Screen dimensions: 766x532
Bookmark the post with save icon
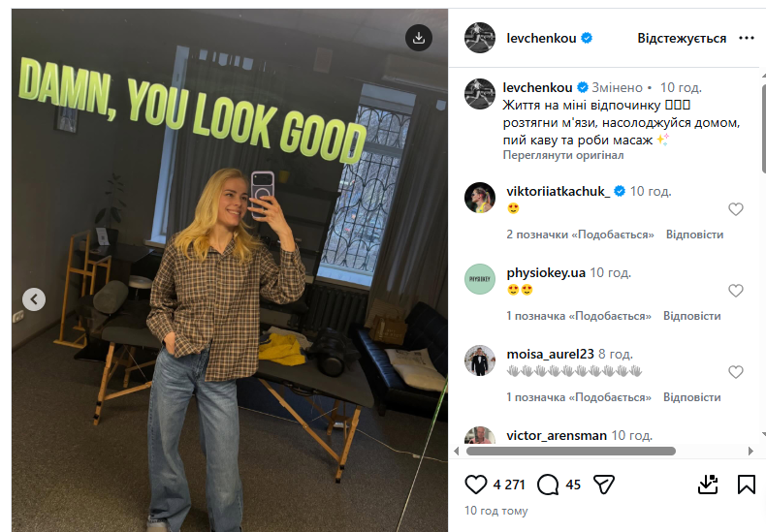click(746, 484)
